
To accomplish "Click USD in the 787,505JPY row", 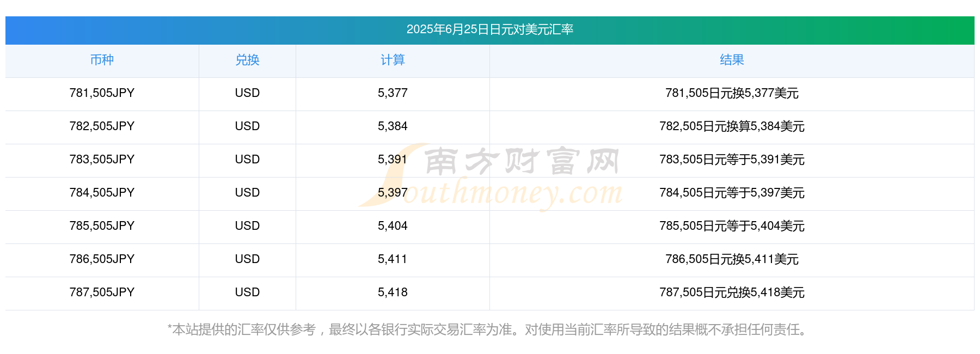I will (x=247, y=292).
